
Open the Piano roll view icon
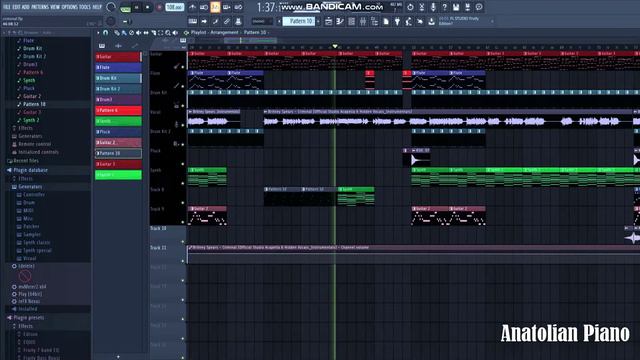tap(340, 21)
